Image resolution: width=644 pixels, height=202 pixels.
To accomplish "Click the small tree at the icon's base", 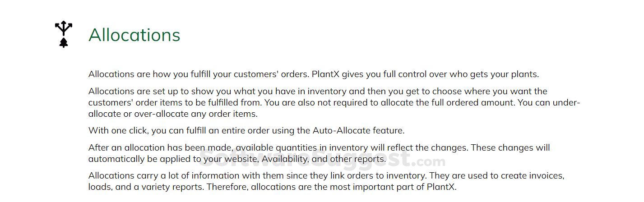I will pyautogui.click(x=64, y=43).
